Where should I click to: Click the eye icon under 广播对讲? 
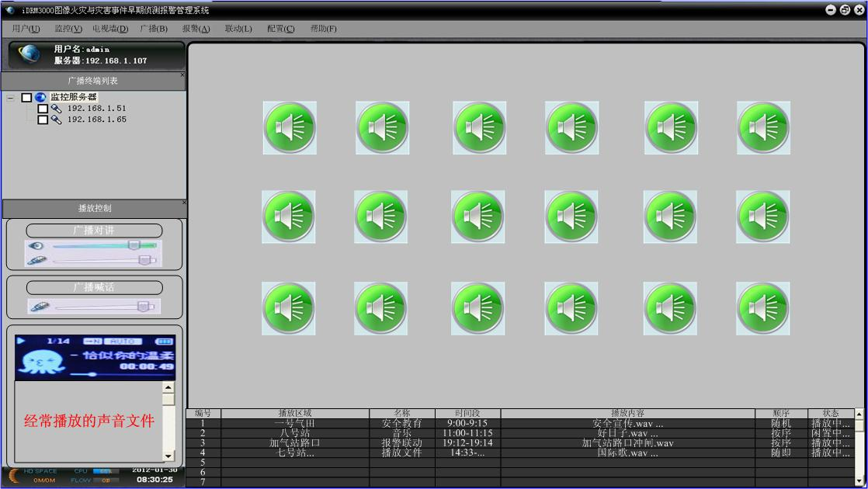pyautogui.click(x=36, y=246)
